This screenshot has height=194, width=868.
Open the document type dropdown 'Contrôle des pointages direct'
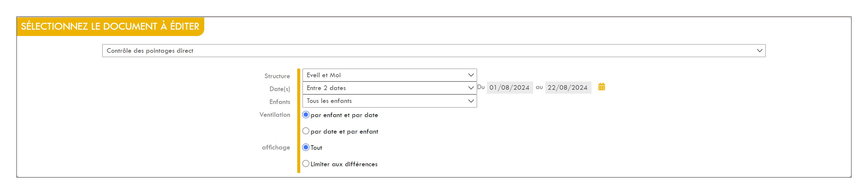(434, 50)
